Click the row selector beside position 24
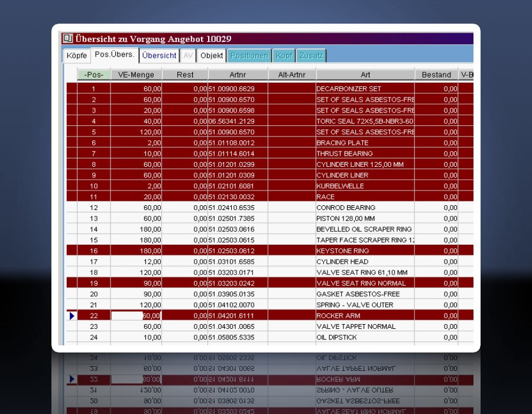The height and width of the screenshot is (414, 532). click(72, 338)
